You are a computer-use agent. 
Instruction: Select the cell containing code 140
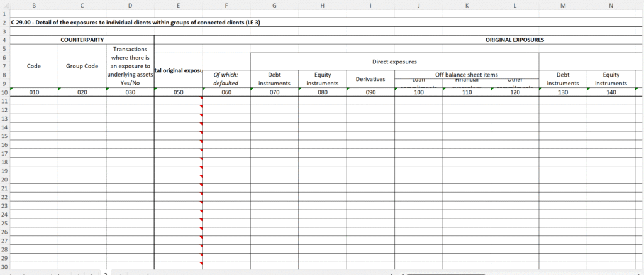(611, 92)
